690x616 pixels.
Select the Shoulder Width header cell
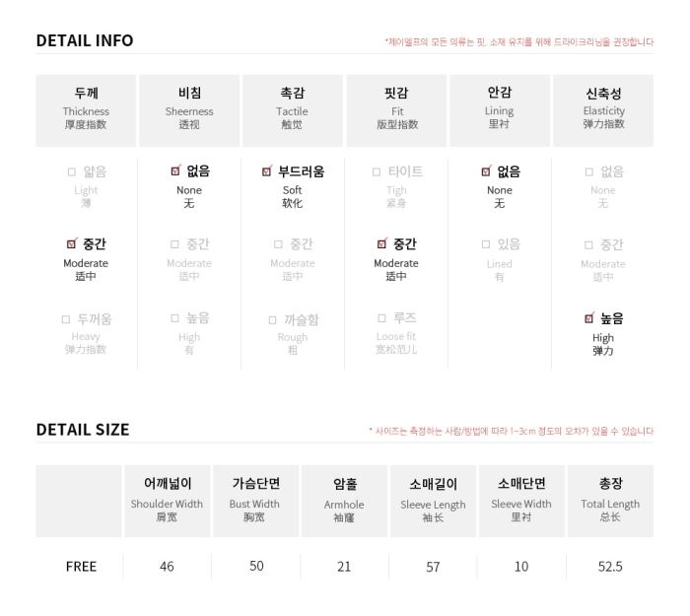tap(168, 501)
